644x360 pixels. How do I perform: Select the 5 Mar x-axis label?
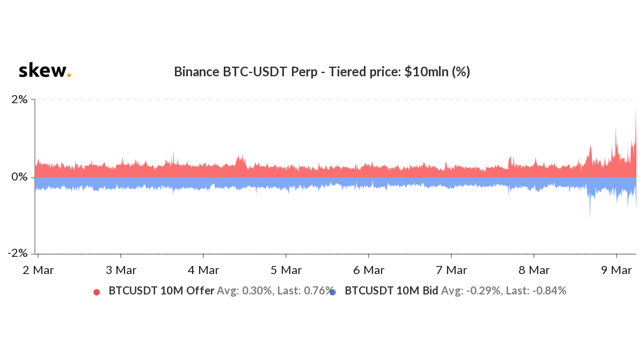286,270
